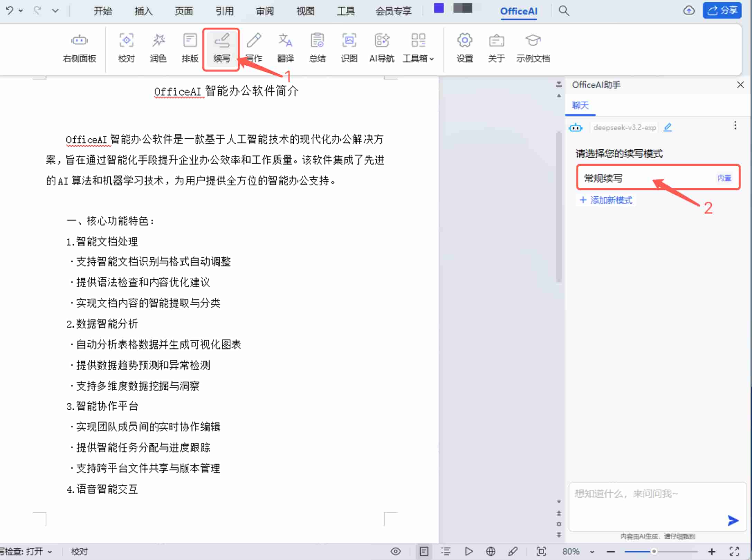Open the 审阅 review tab
The width and height of the screenshot is (752, 560).
pos(265,11)
